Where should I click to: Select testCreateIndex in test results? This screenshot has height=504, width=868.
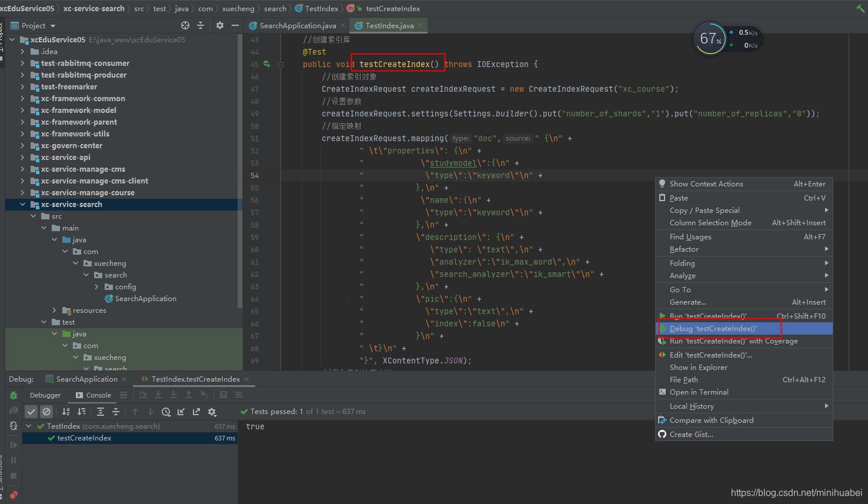tap(130, 438)
